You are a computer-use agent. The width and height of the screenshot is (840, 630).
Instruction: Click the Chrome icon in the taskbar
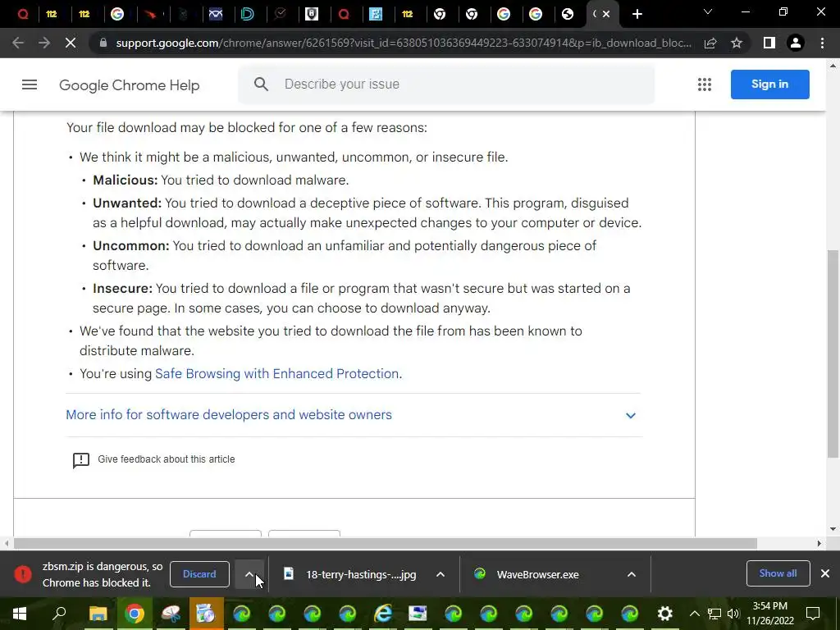point(135,613)
